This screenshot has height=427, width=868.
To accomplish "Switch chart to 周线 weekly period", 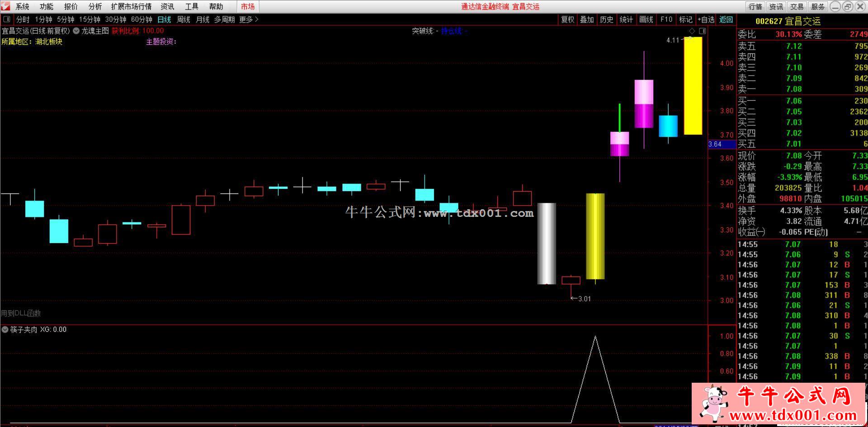I will pyautogui.click(x=183, y=19).
